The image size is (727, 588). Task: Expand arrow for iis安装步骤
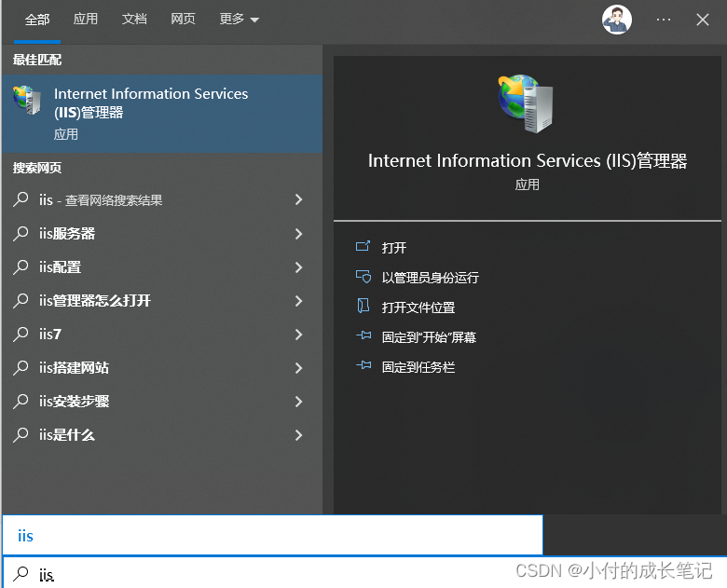pos(298,402)
